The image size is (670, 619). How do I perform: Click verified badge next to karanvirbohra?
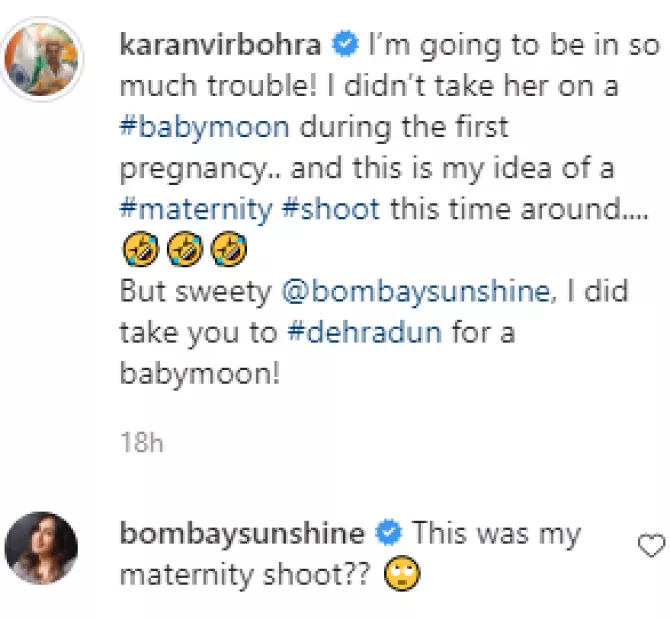pyautogui.click(x=346, y=44)
